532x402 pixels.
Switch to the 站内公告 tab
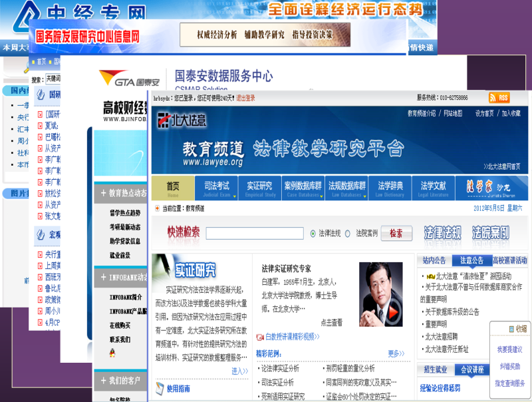pyautogui.click(x=434, y=260)
